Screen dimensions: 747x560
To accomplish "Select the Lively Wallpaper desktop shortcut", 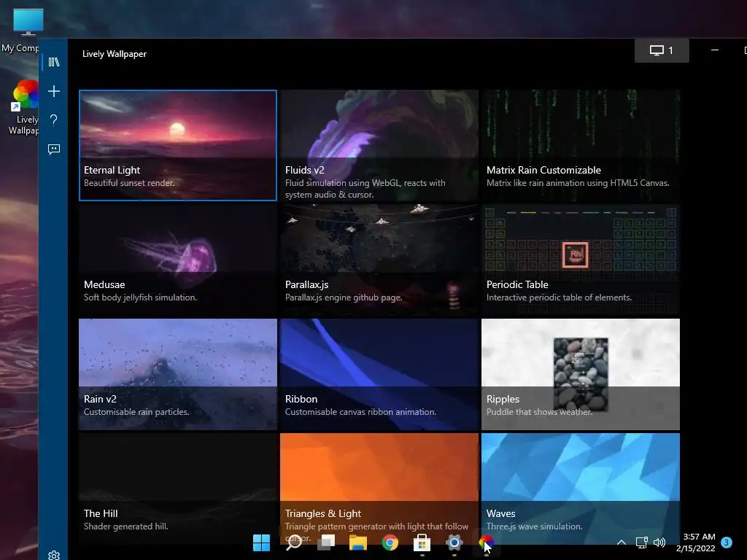I will pyautogui.click(x=24, y=107).
